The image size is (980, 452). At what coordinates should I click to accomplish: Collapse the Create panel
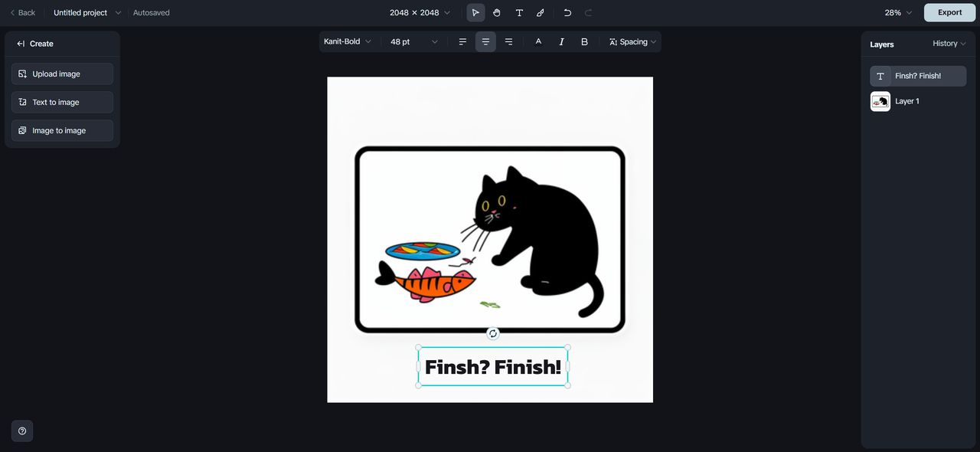tap(21, 44)
